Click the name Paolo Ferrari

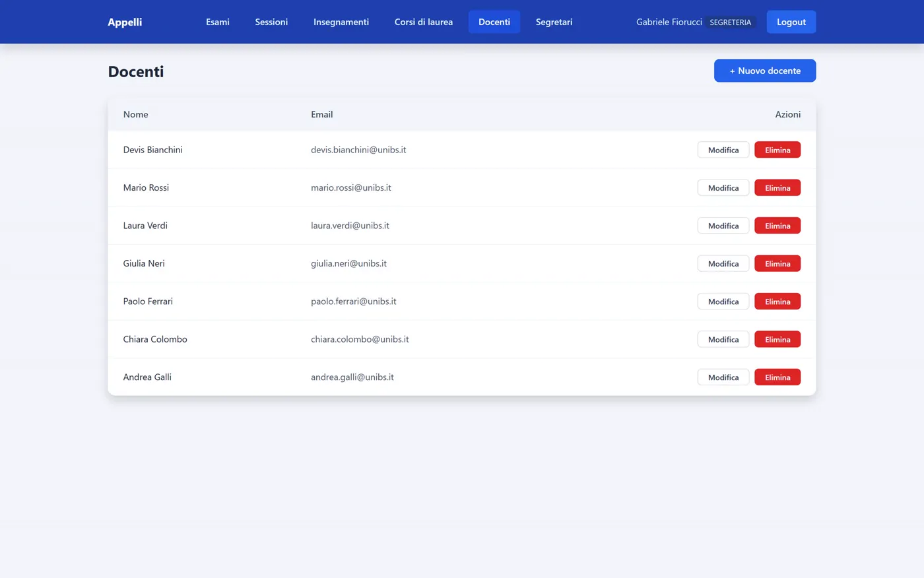pyautogui.click(x=148, y=302)
